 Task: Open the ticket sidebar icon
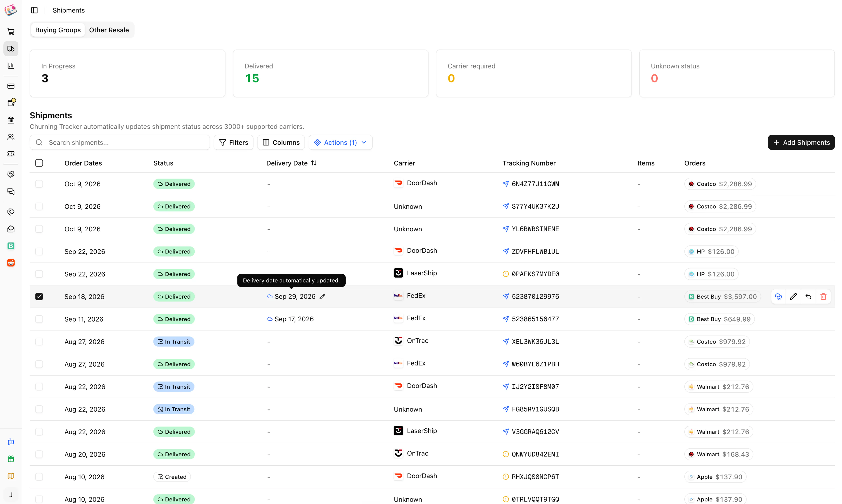click(11, 154)
